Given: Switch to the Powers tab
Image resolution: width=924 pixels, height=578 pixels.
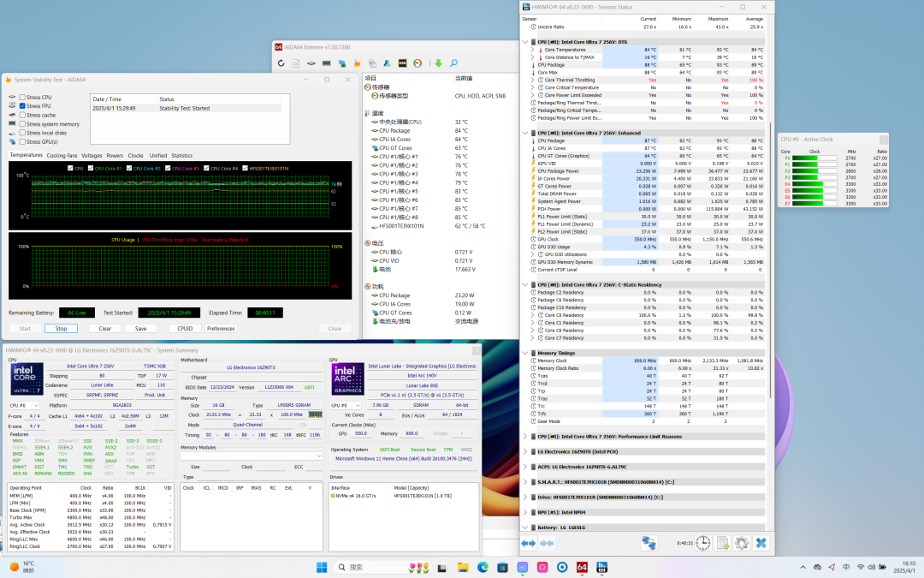Looking at the screenshot, I should coord(115,156).
